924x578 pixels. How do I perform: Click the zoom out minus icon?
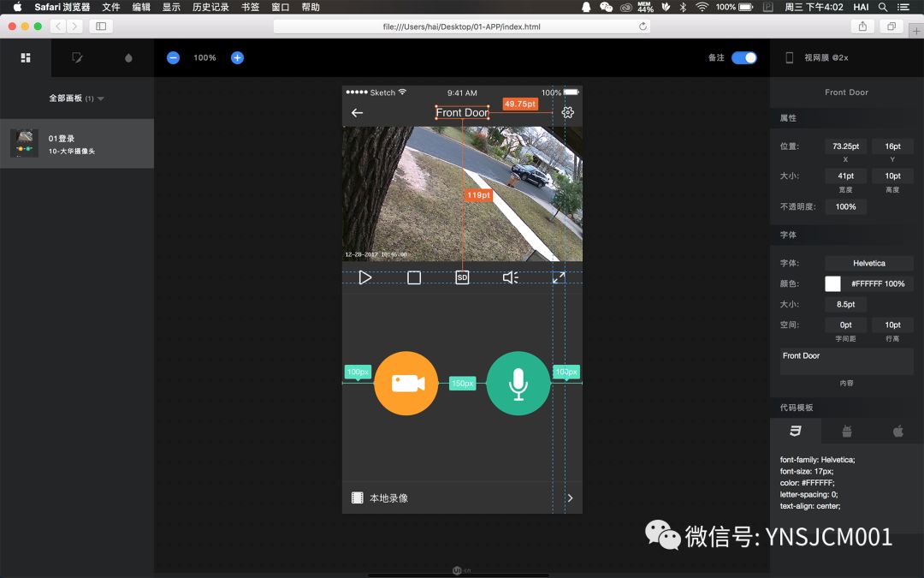click(173, 57)
